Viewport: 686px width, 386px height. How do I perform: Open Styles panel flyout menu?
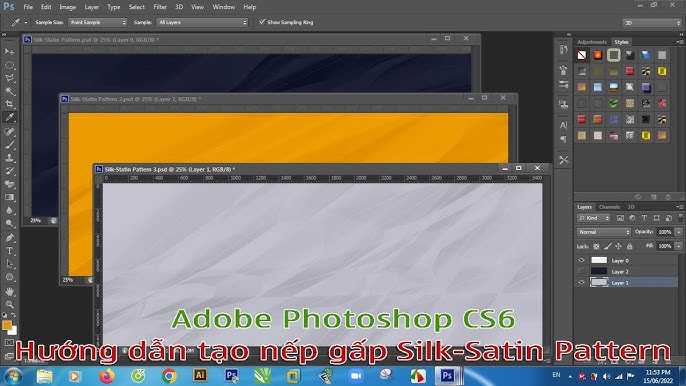[x=679, y=42]
